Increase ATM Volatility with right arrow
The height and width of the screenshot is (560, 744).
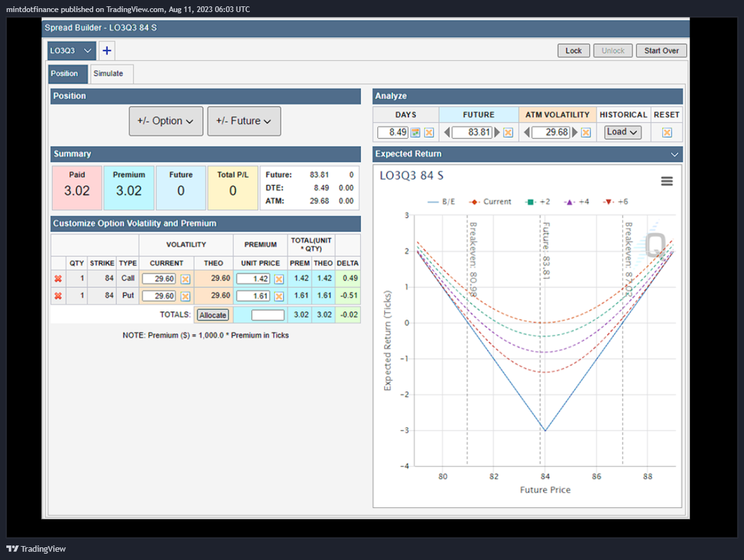tap(575, 133)
